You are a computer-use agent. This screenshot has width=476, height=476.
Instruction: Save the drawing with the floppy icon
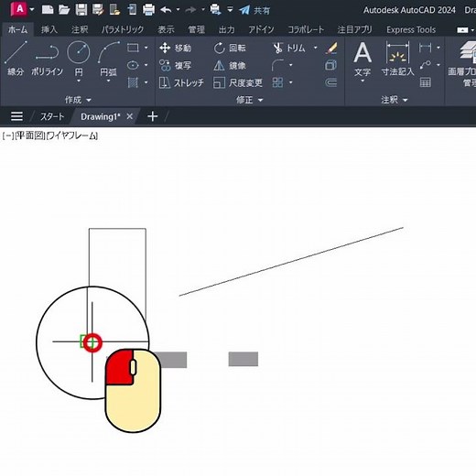(81, 10)
